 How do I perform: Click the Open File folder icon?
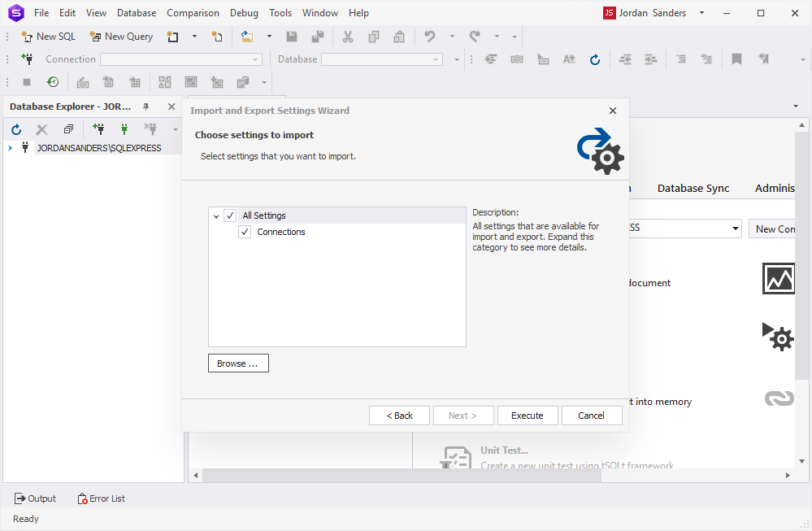[x=247, y=37]
